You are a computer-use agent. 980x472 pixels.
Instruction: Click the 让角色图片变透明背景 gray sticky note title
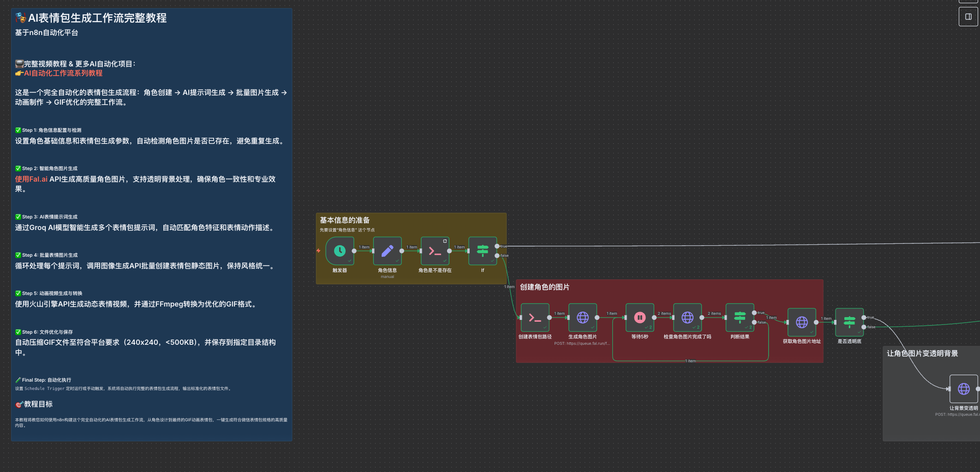(922, 354)
